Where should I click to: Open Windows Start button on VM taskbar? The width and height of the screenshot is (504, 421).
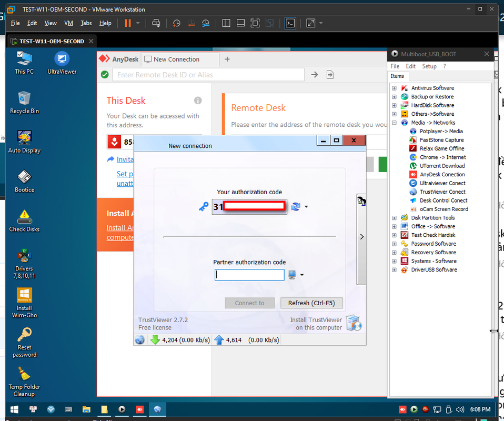[14, 409]
